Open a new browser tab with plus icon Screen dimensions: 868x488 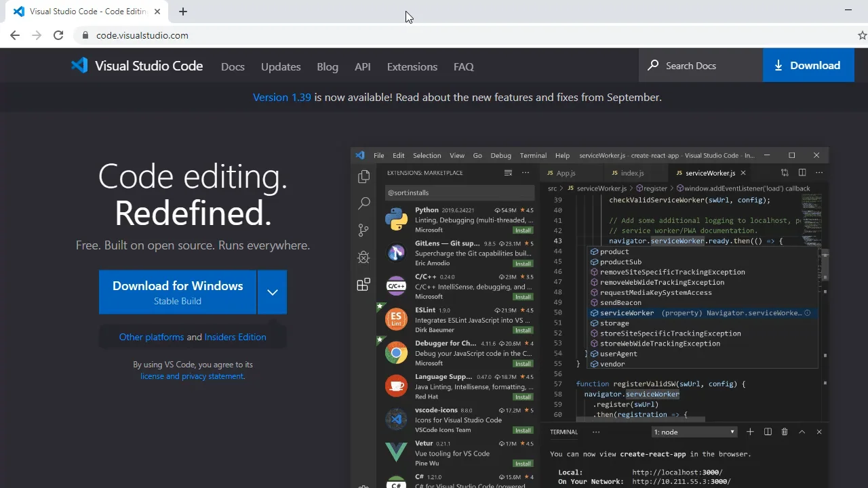[183, 12]
